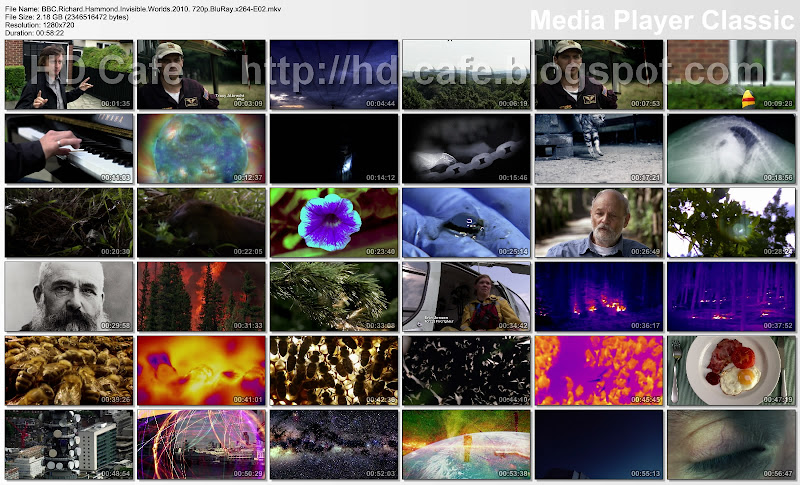Click the purple thermal forest at 00:37:52
Viewport: 800px width, 485px height.
(731, 296)
